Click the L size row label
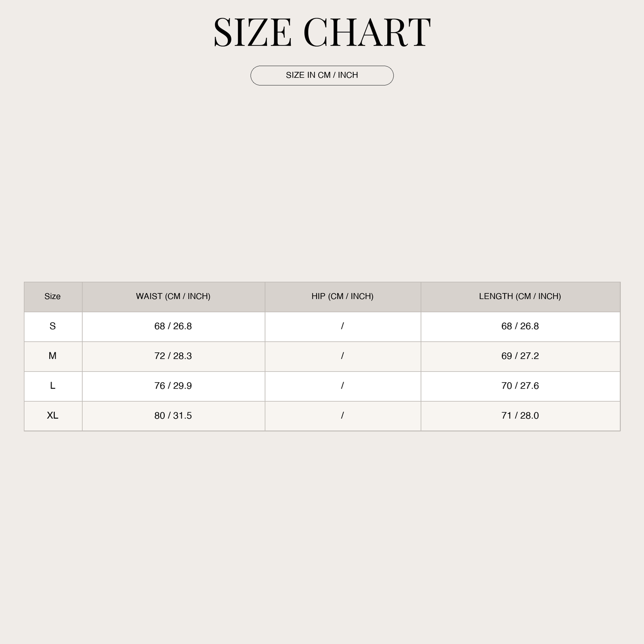 pyautogui.click(x=53, y=386)
